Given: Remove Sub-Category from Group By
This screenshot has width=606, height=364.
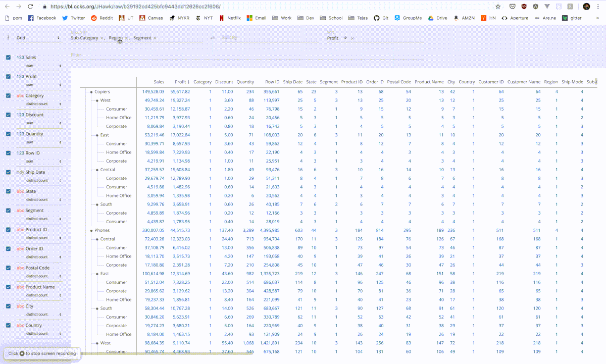Looking at the screenshot, I should tap(102, 38).
